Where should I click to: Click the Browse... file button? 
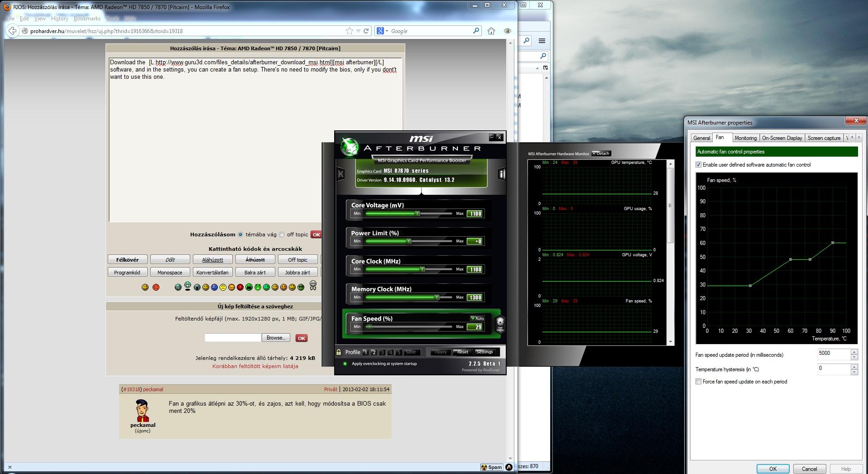point(276,338)
